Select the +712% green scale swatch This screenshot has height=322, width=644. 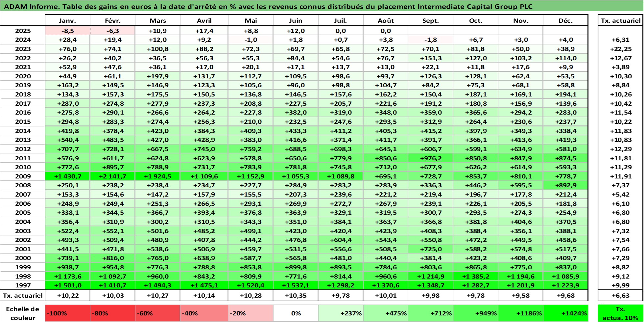click(x=431, y=313)
